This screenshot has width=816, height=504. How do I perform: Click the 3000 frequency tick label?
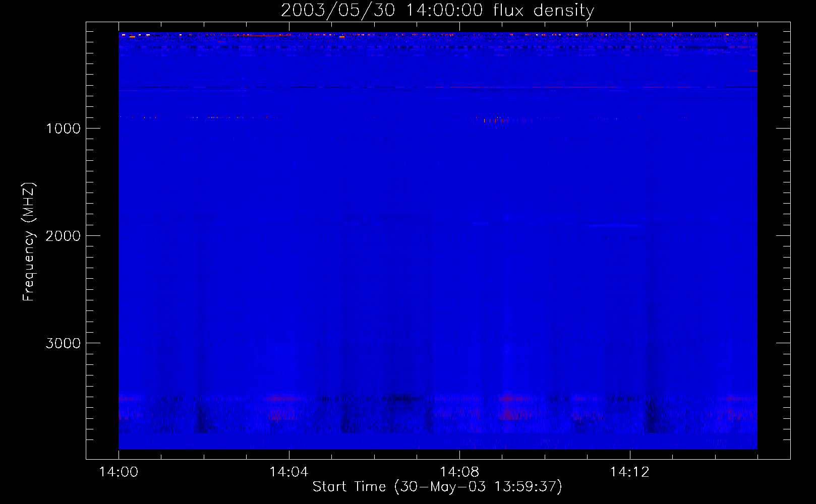coord(63,343)
